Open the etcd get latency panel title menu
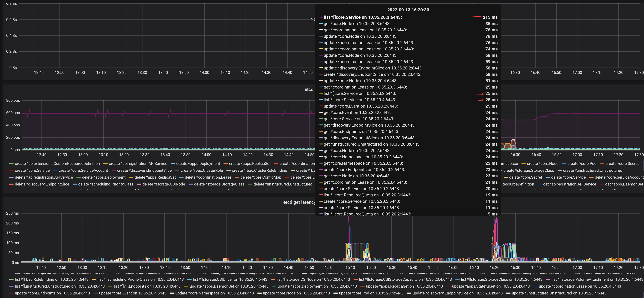 [x=299, y=202]
